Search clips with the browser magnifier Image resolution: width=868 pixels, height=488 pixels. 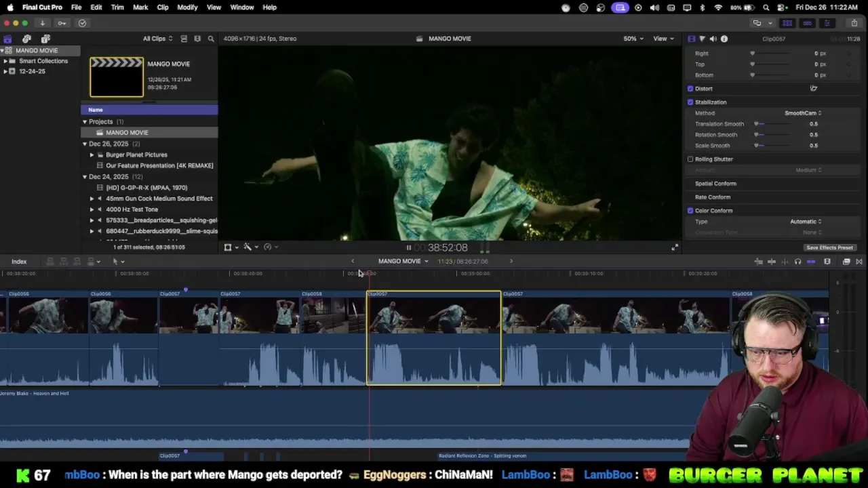211,39
